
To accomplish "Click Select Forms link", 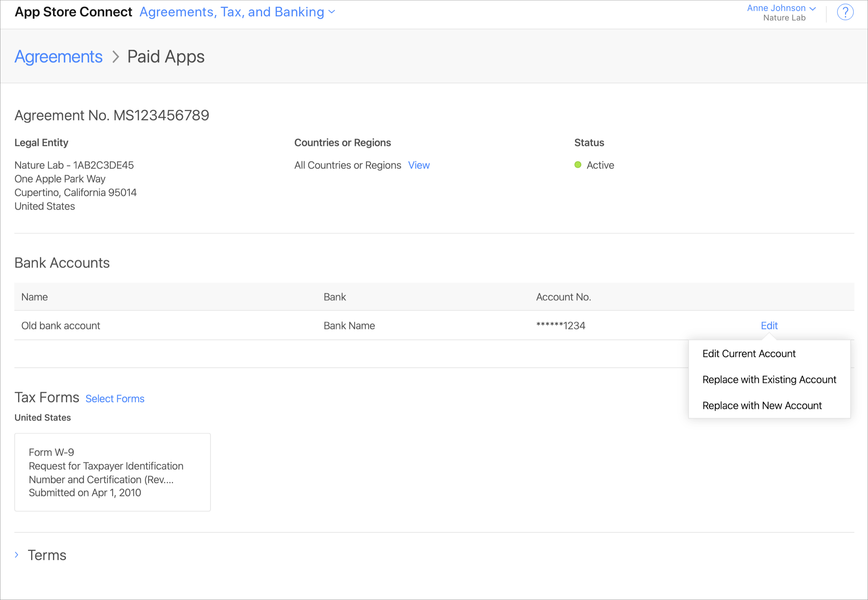I will tap(115, 398).
